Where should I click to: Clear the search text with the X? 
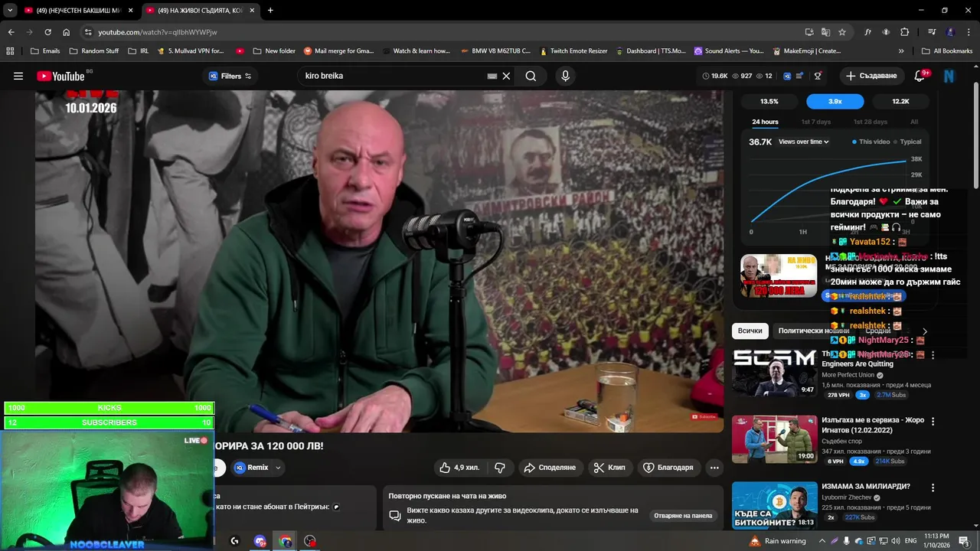506,76
